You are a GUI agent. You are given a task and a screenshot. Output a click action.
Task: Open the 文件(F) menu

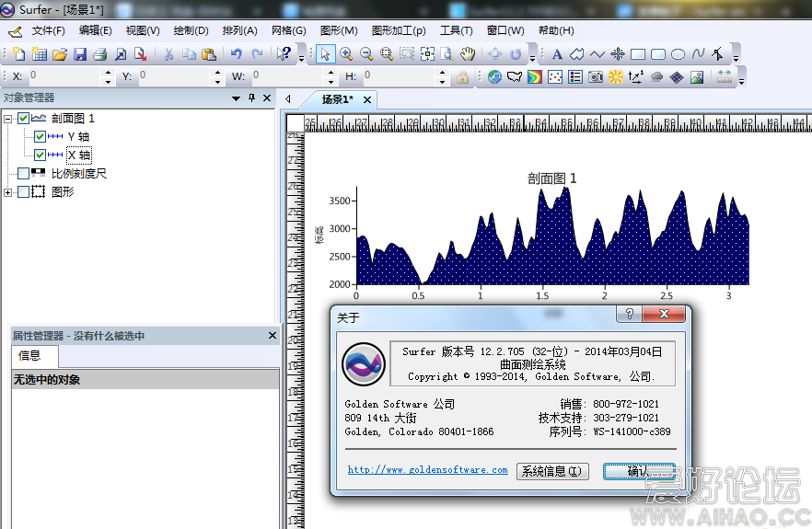coord(48,30)
